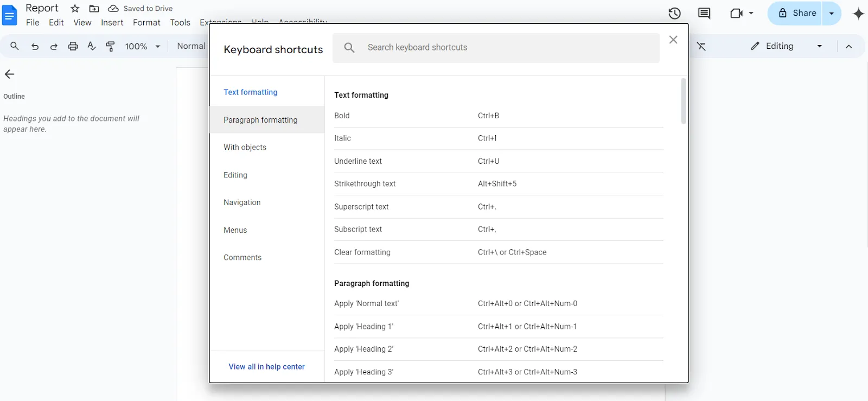Click the Saved to Drive cloud icon
Screen dimensions: 868x401
click(x=113, y=9)
